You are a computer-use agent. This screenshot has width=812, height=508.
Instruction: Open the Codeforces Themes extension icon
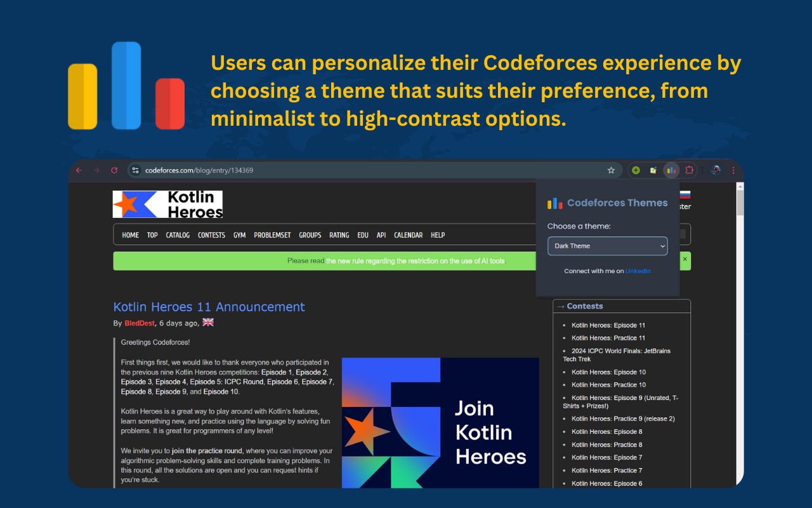click(x=671, y=170)
